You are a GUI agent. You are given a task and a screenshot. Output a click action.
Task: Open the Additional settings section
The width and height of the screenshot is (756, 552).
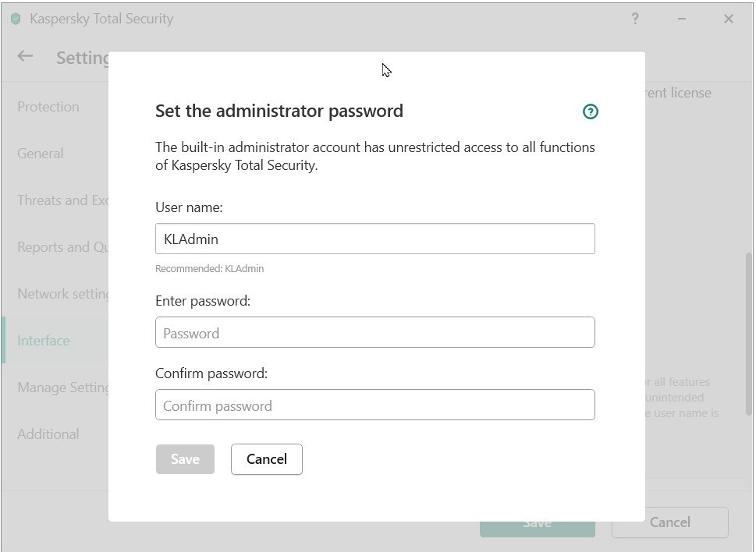[x=48, y=434]
